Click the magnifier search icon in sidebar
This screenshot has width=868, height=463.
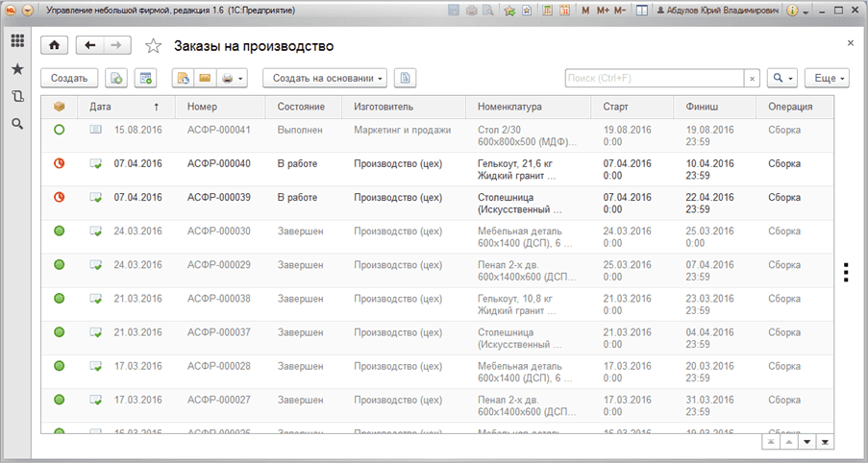point(17,124)
